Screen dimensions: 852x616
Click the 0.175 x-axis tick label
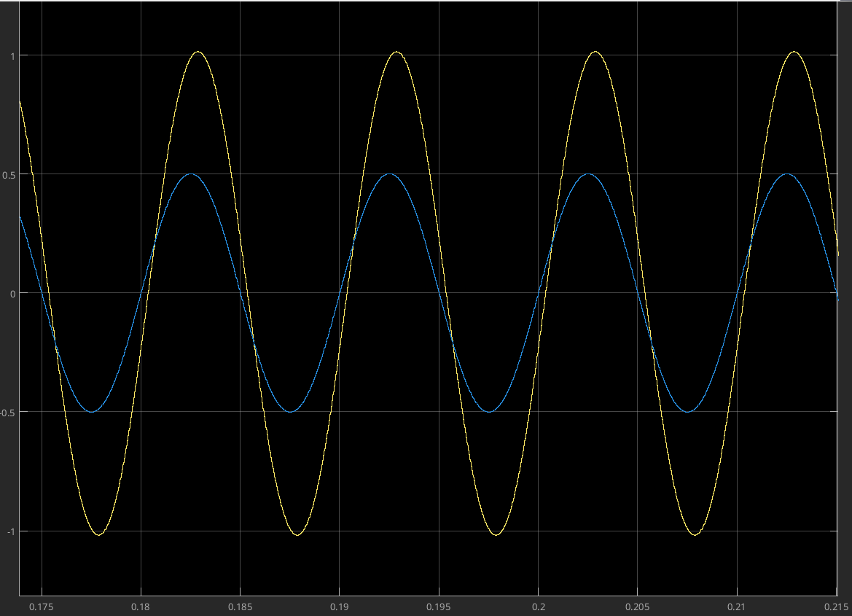(x=42, y=607)
